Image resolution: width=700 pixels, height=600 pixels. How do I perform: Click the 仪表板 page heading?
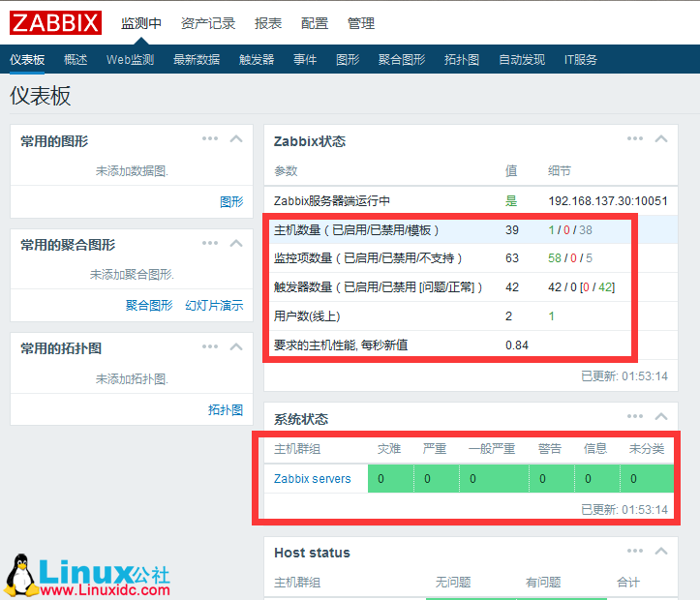tap(40, 96)
